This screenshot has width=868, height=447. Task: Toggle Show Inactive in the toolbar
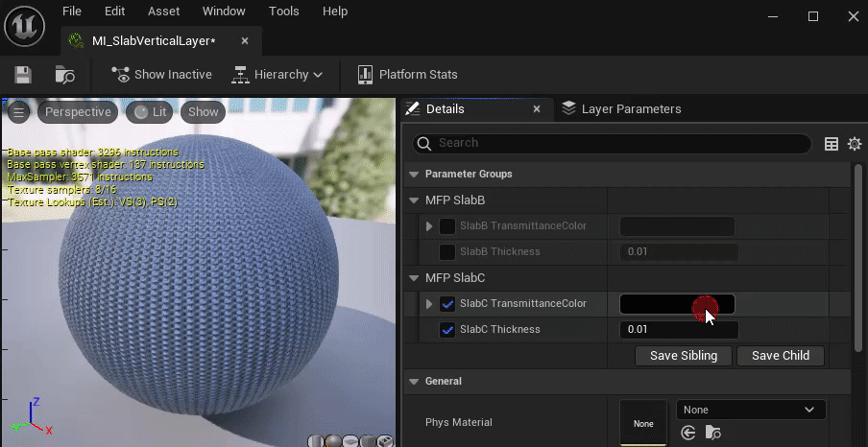pyautogui.click(x=161, y=75)
